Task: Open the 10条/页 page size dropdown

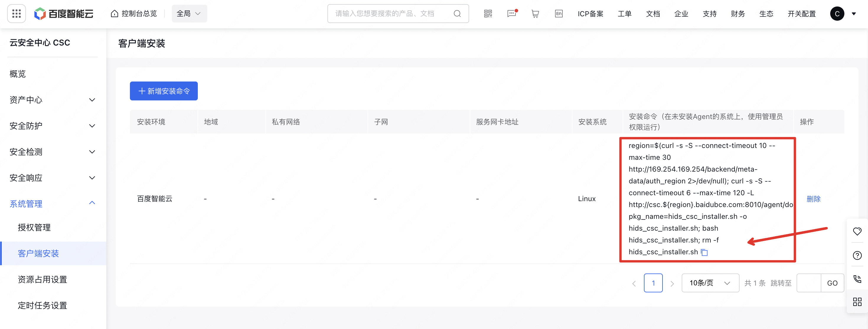Action: tap(710, 283)
